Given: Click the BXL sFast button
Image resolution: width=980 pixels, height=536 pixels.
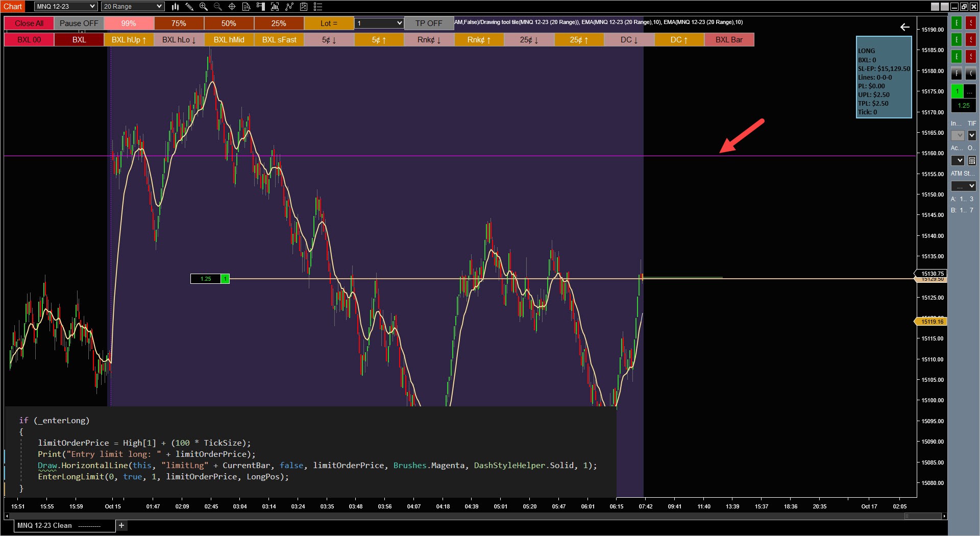Looking at the screenshot, I should [279, 40].
